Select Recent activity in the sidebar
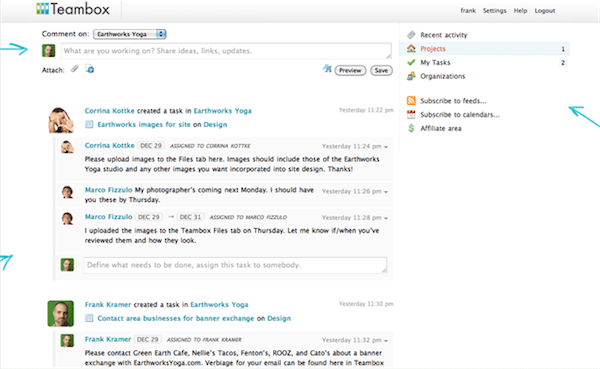 444,35
